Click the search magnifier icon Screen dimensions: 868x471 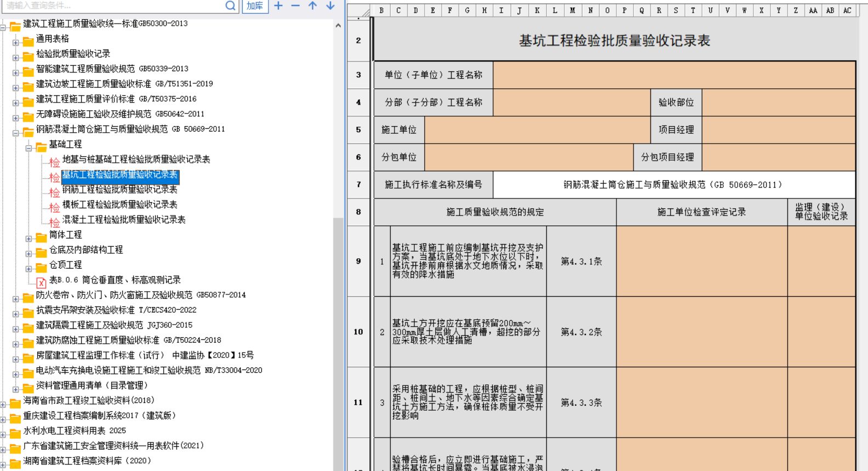pyautogui.click(x=231, y=6)
